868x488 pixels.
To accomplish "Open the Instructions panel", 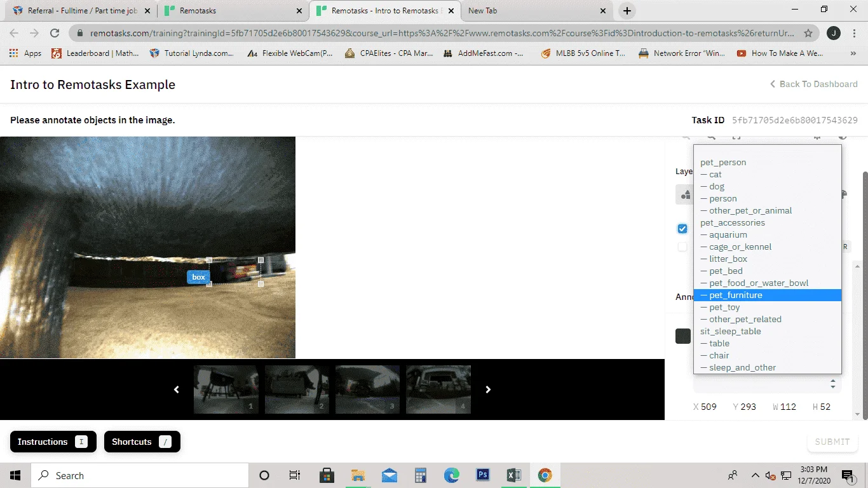I will 53,442.
